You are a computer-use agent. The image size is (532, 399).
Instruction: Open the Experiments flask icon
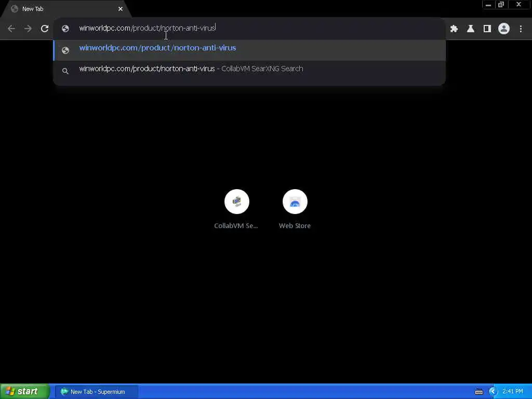coord(471,29)
